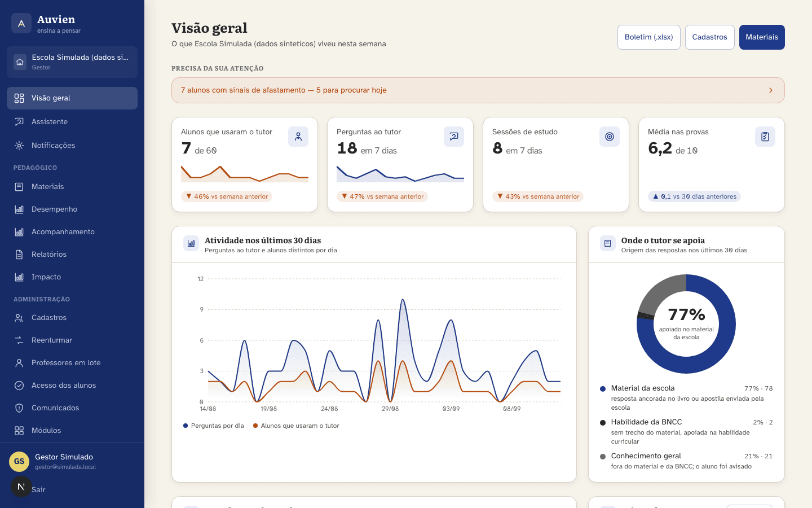Click Sair to log out
The height and width of the screenshot is (508, 812).
(38, 490)
